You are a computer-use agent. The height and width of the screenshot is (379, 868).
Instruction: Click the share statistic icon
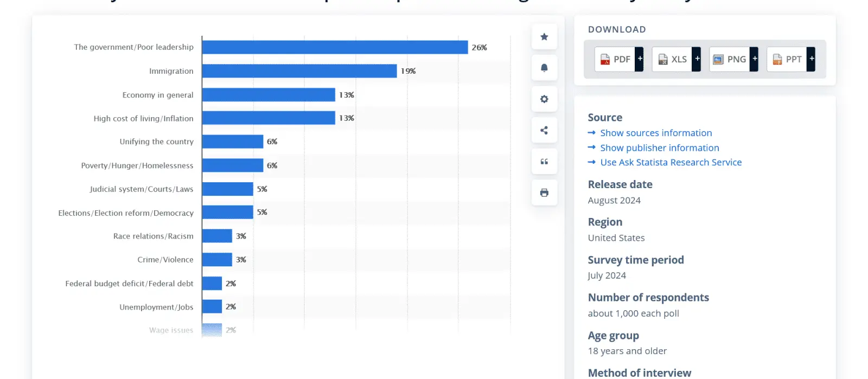coord(544,130)
